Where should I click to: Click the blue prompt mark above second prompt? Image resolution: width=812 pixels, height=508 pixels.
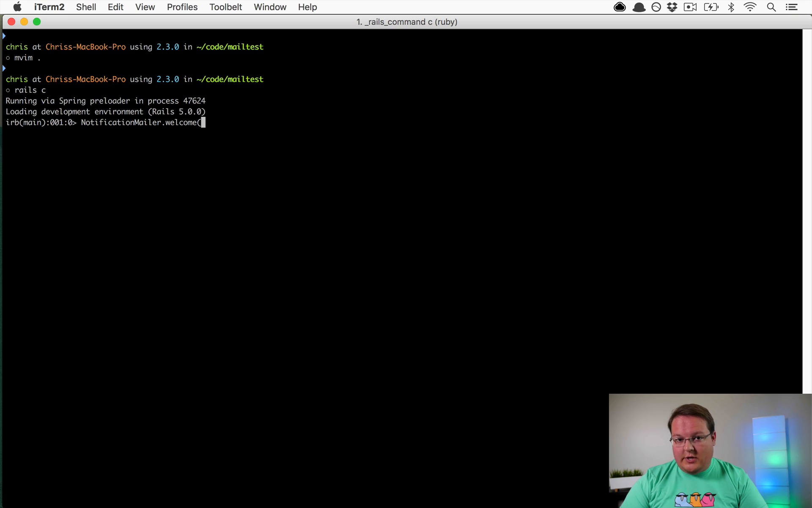(x=4, y=68)
